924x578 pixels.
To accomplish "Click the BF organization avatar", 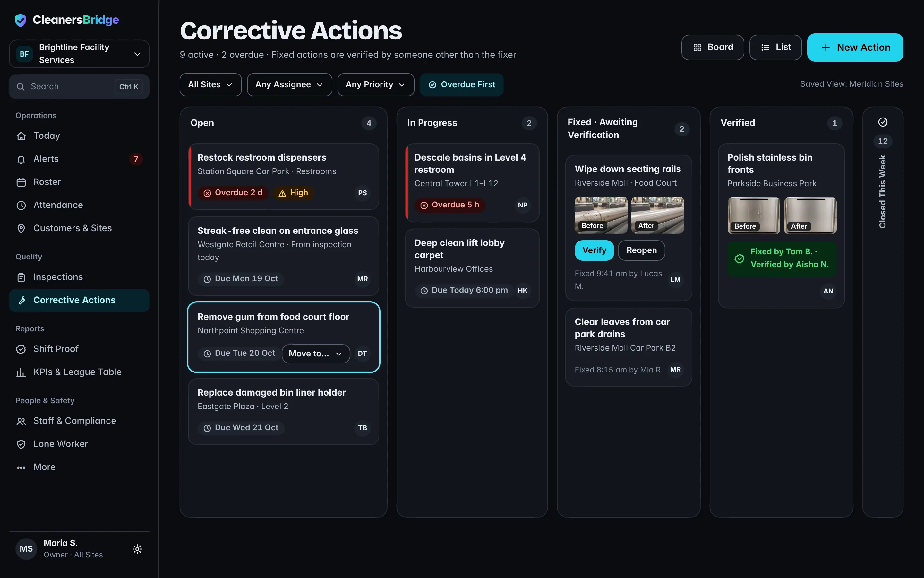I will 24,54.
